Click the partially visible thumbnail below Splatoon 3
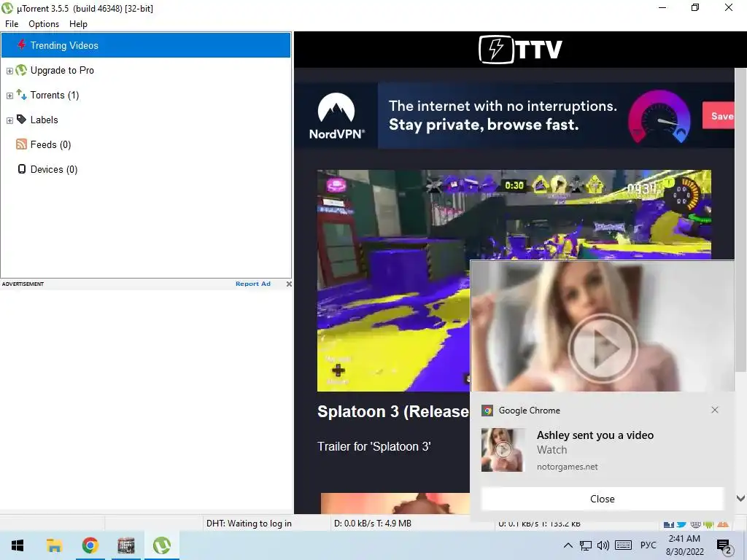The width and height of the screenshot is (747, 560). [395, 503]
